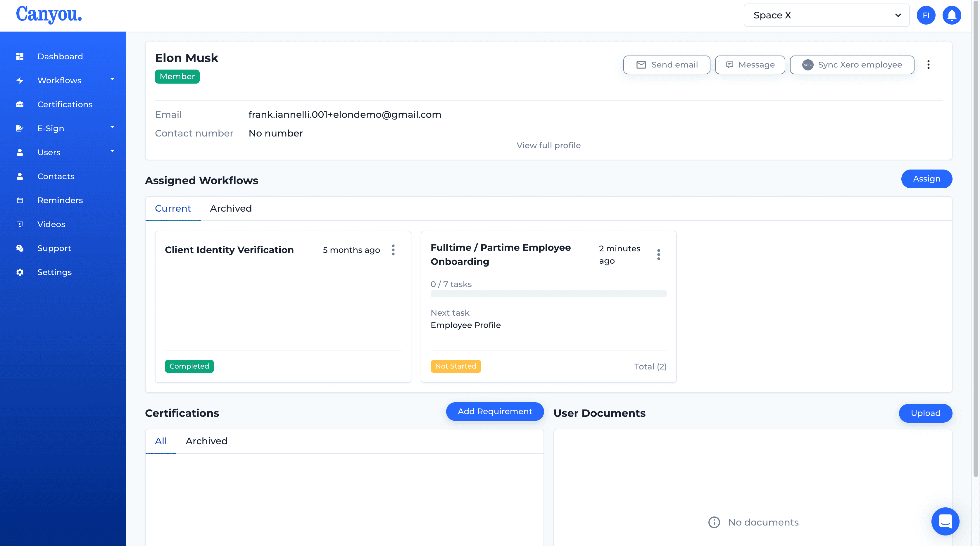
Task: Click Add Requirement button
Action: (x=495, y=412)
